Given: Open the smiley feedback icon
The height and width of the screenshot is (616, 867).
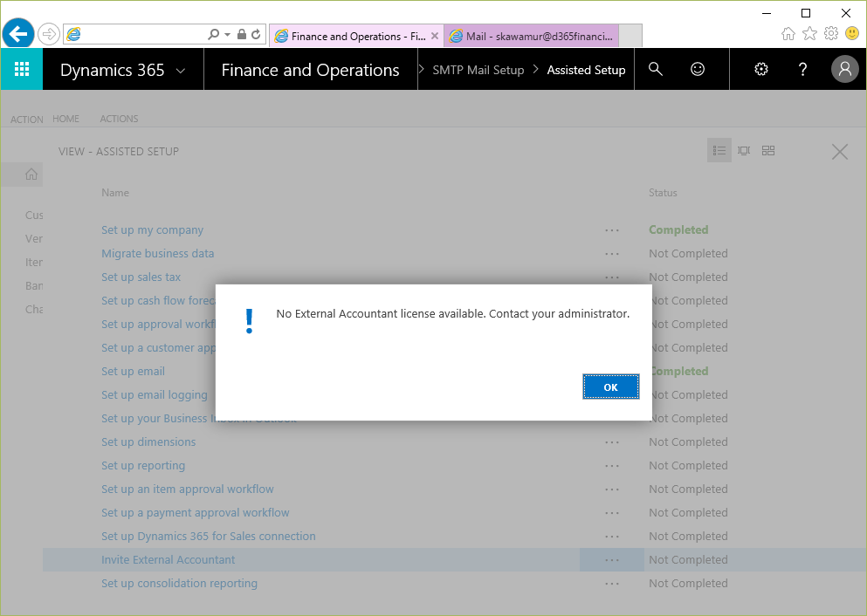Looking at the screenshot, I should pyautogui.click(x=697, y=70).
